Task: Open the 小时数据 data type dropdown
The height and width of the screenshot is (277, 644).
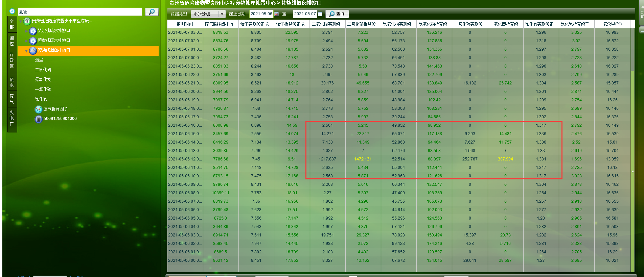Action: tap(222, 14)
